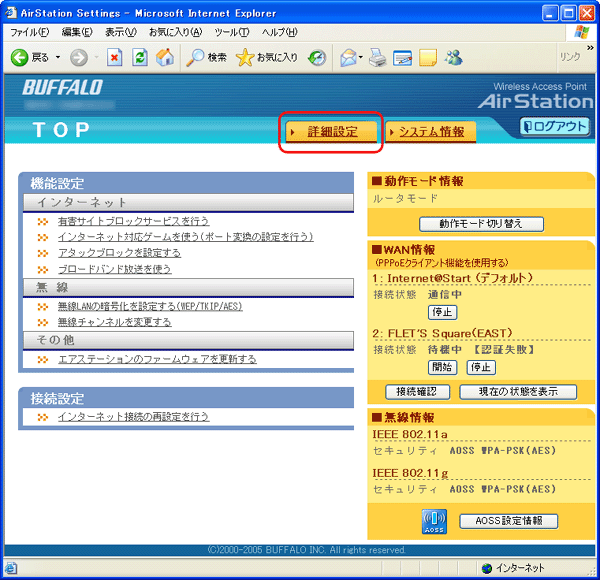Open 有害サイトブロックサービスを行う link

click(134, 221)
